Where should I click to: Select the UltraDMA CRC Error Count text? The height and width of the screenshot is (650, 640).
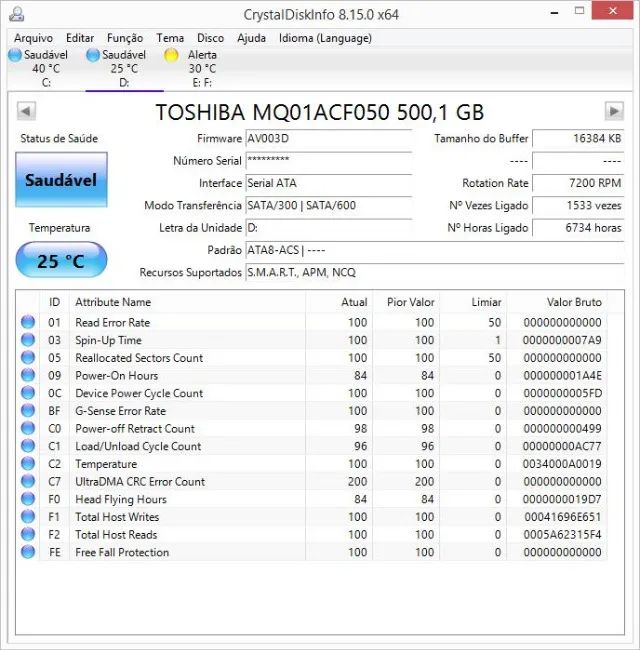click(140, 482)
